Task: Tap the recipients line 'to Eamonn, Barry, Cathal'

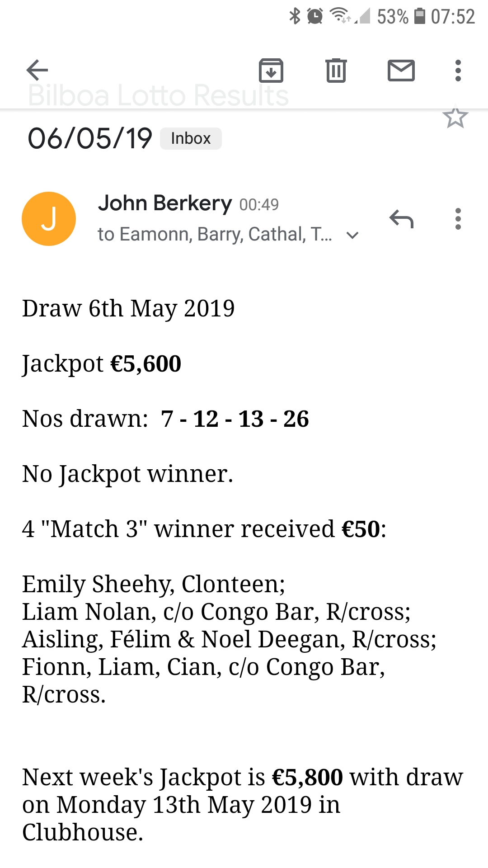Action: point(215,235)
